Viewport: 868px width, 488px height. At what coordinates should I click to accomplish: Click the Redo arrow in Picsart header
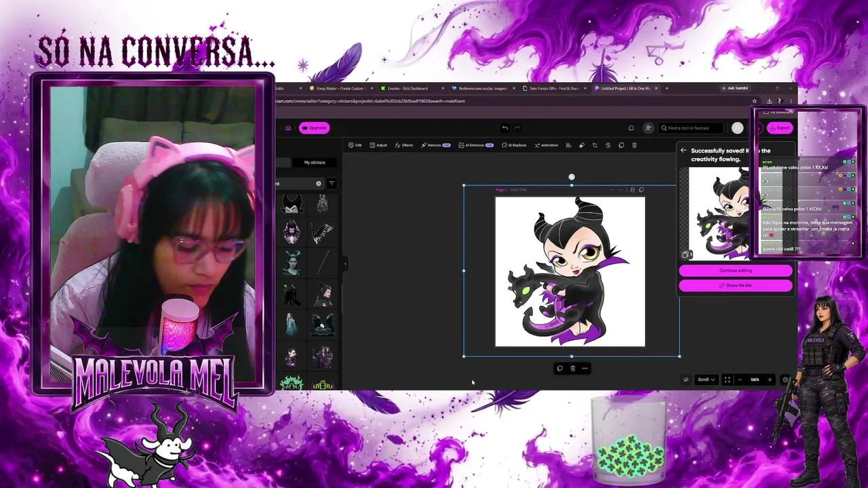click(x=517, y=127)
